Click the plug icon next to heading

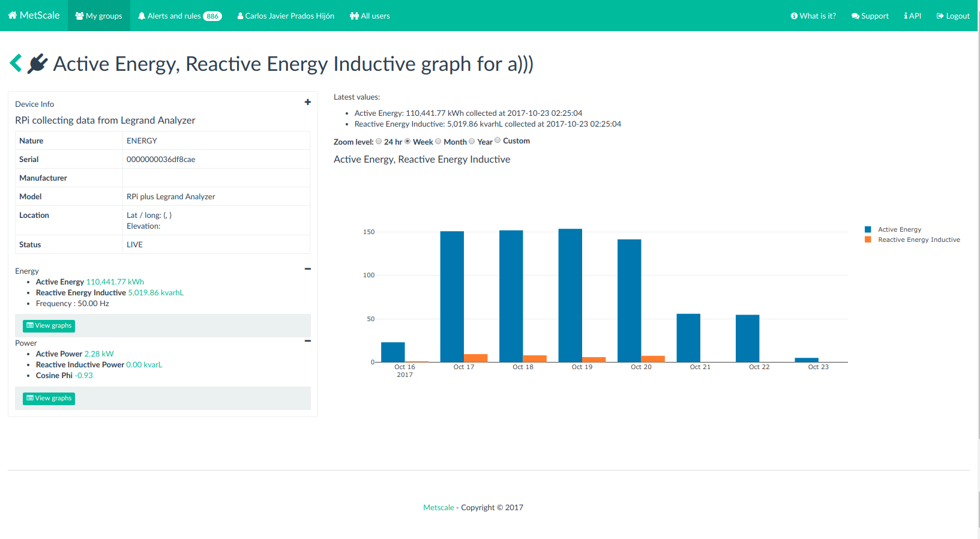(x=37, y=63)
